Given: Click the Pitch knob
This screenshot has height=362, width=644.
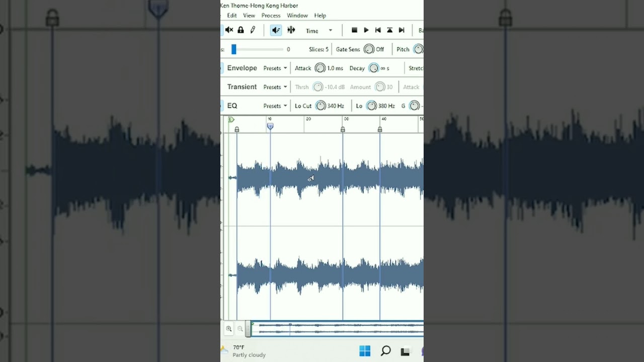Looking at the screenshot, I should tap(418, 49).
